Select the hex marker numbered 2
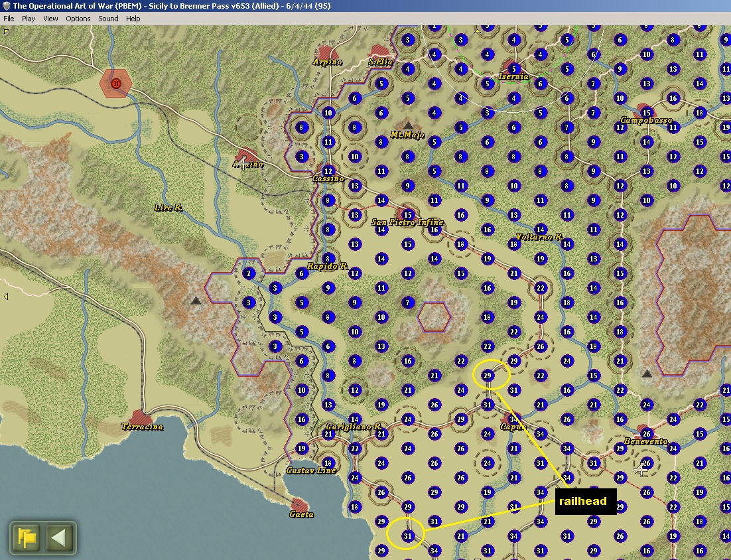Screen dimensions: 731x560 click(x=249, y=273)
